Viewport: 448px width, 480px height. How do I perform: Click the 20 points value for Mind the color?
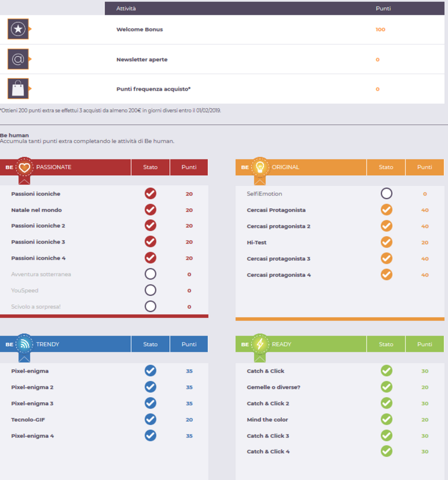click(425, 419)
